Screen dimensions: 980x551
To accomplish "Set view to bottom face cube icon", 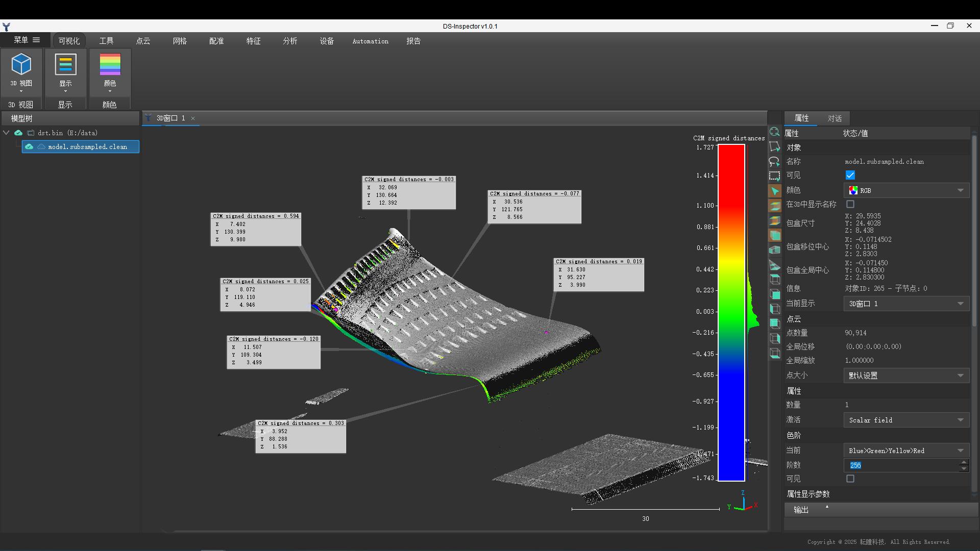I will click(x=774, y=354).
